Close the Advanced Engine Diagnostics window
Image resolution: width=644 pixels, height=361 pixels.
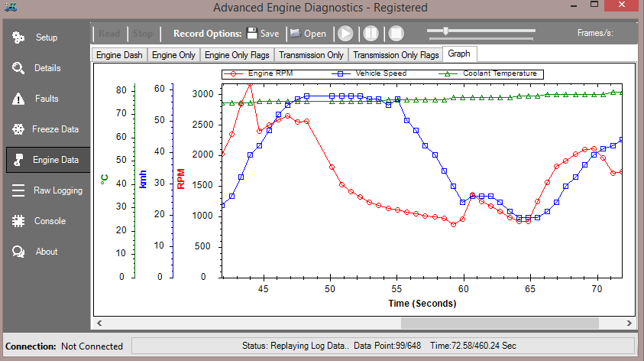(x=622, y=5)
